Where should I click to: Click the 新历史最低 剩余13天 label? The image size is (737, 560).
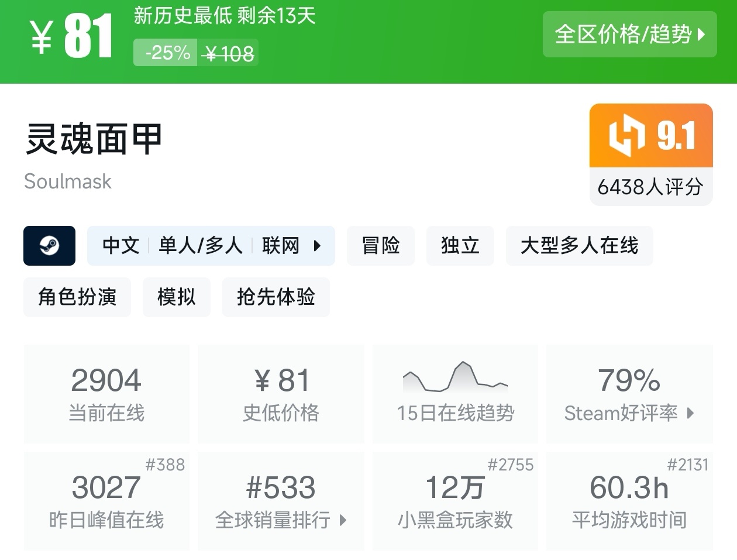225,15
